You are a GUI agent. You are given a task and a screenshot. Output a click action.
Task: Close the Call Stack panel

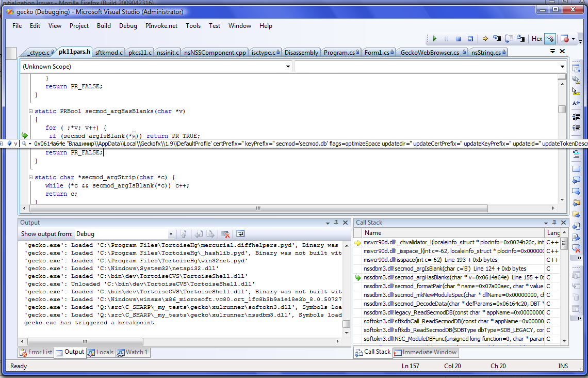click(563, 223)
